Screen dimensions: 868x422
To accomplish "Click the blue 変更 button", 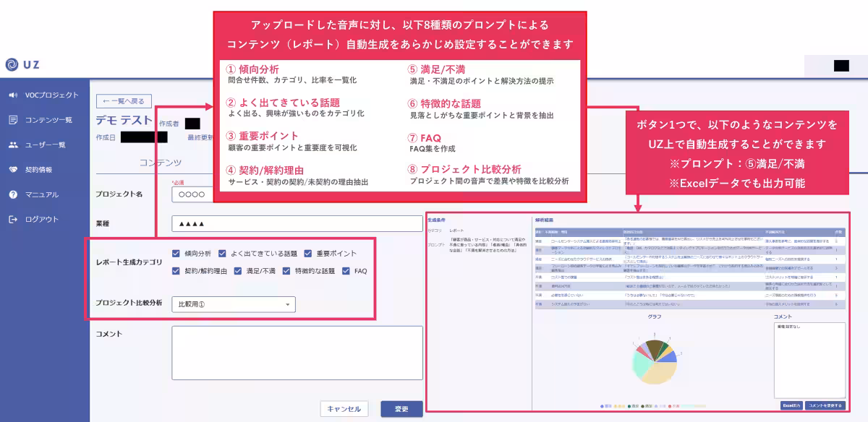I will 401,409.
